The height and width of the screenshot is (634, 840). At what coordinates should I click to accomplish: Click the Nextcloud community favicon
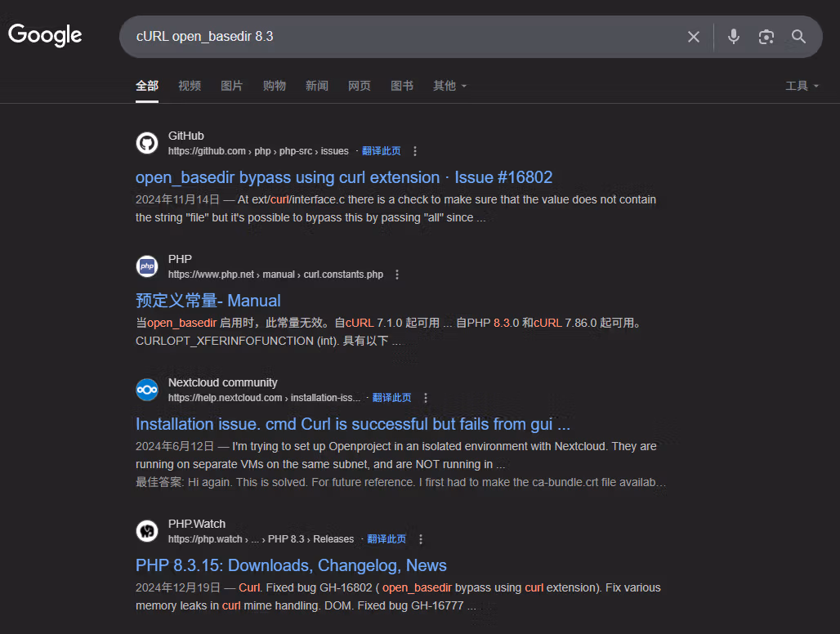tap(147, 390)
